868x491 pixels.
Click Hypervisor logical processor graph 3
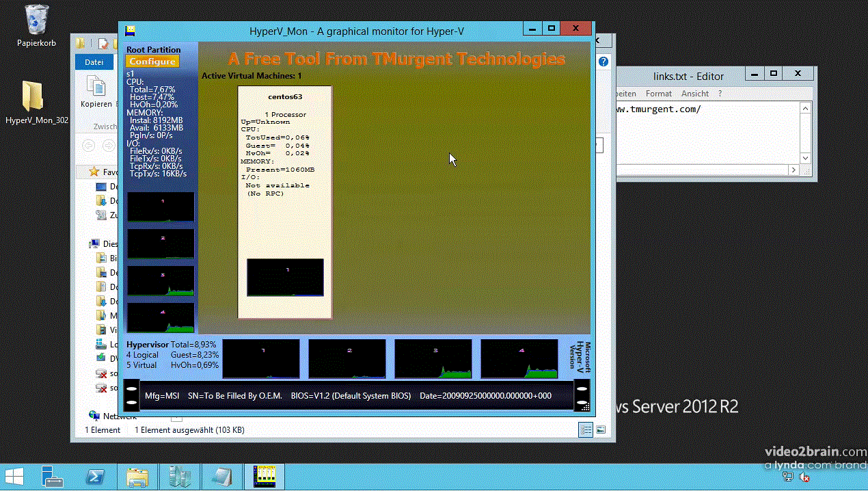[x=433, y=359]
